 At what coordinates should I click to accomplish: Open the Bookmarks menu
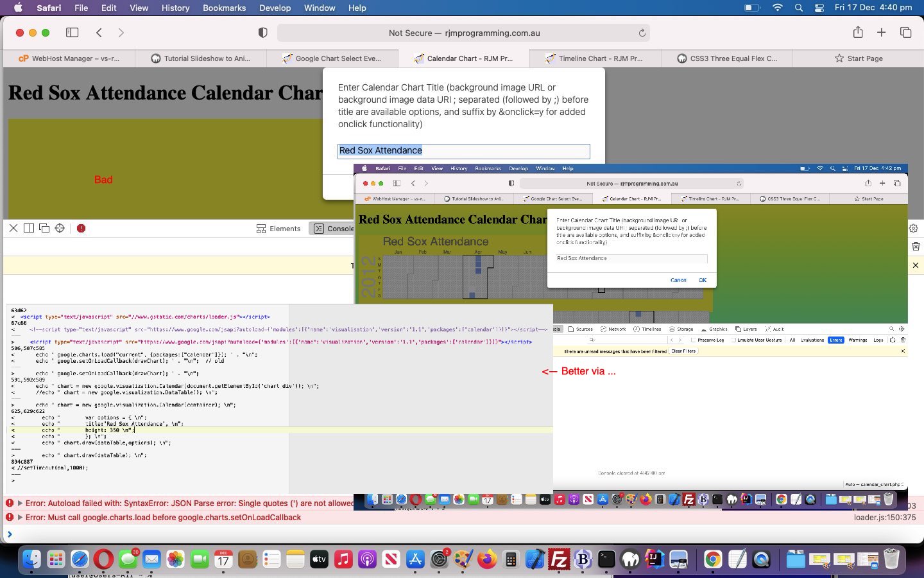point(225,8)
